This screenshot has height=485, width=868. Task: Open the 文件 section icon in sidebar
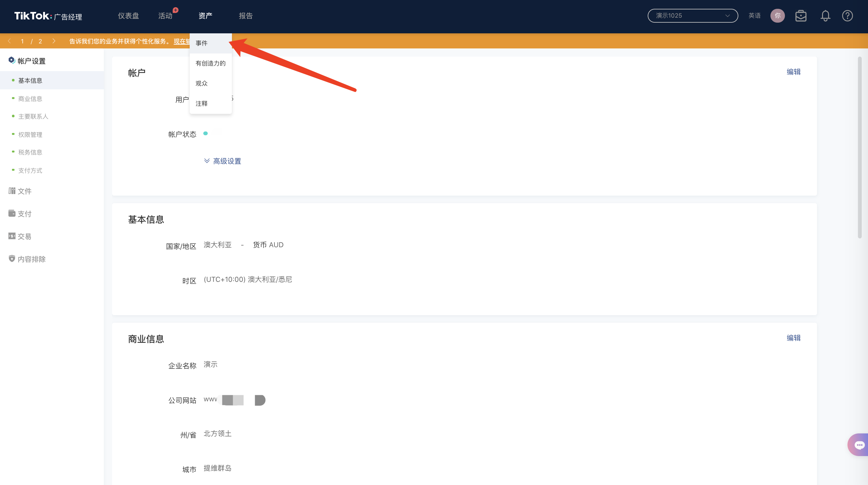[12, 191]
